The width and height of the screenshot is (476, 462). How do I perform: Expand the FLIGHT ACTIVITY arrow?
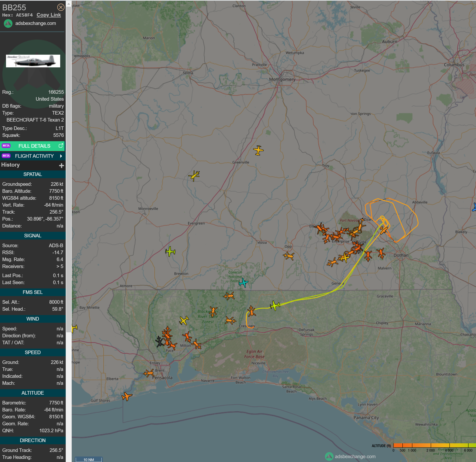[x=61, y=156]
